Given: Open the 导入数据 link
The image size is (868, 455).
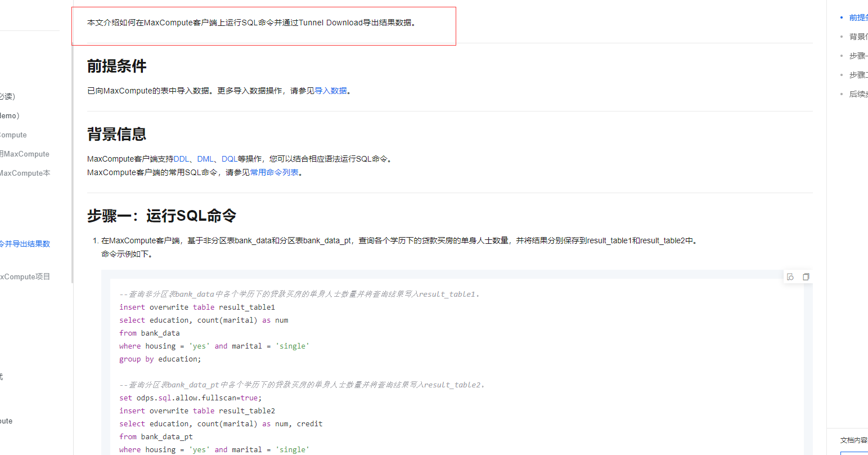Looking at the screenshot, I should [331, 91].
